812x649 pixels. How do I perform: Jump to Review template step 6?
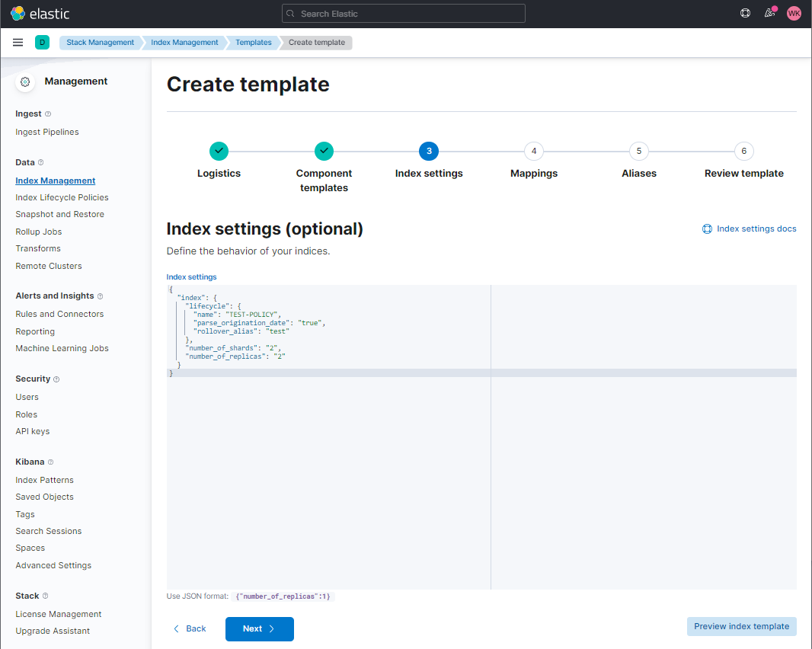[x=743, y=151]
